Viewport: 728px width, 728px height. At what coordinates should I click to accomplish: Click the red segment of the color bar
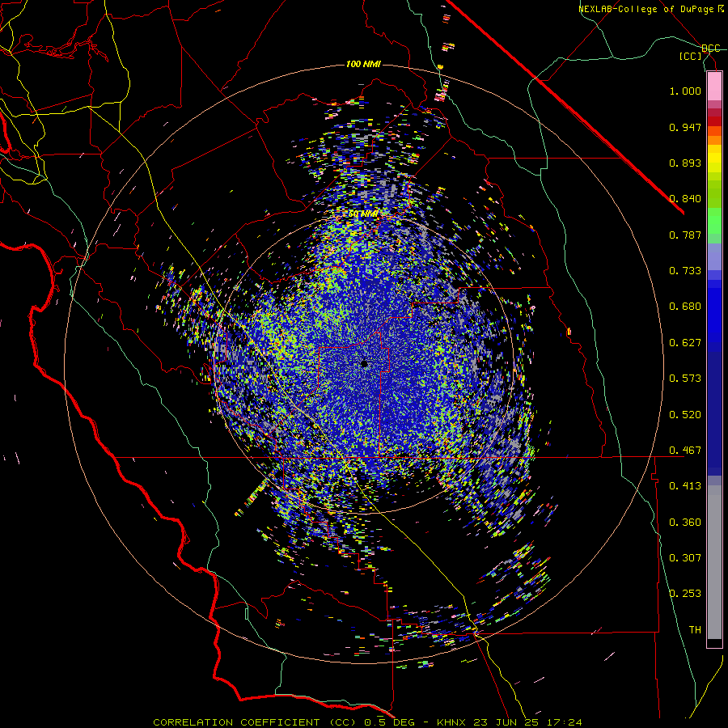(x=714, y=121)
